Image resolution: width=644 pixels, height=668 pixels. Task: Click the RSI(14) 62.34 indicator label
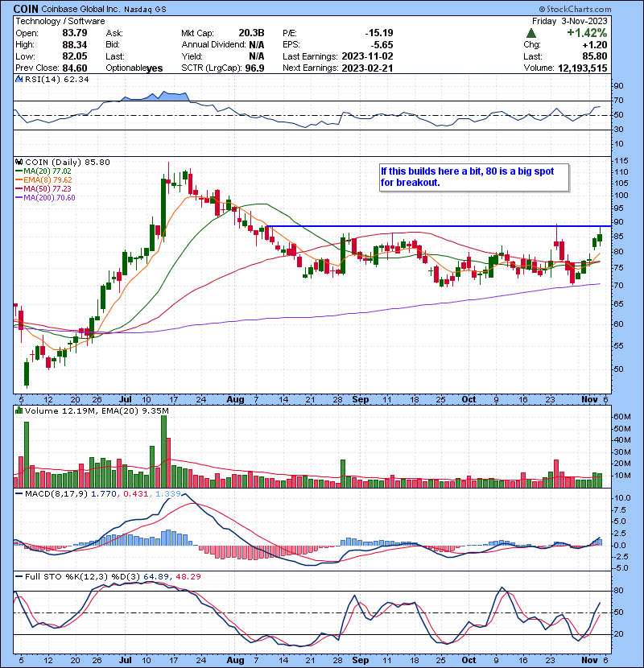pos(56,79)
